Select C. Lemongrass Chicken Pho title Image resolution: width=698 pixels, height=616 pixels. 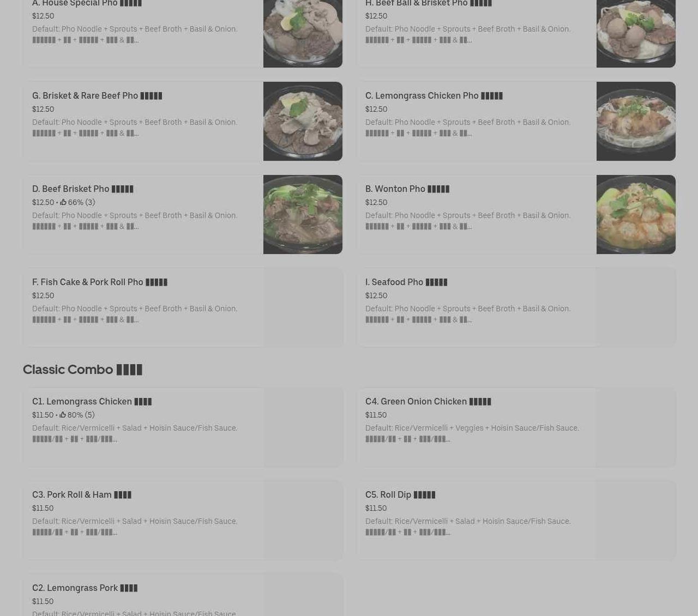(434, 95)
